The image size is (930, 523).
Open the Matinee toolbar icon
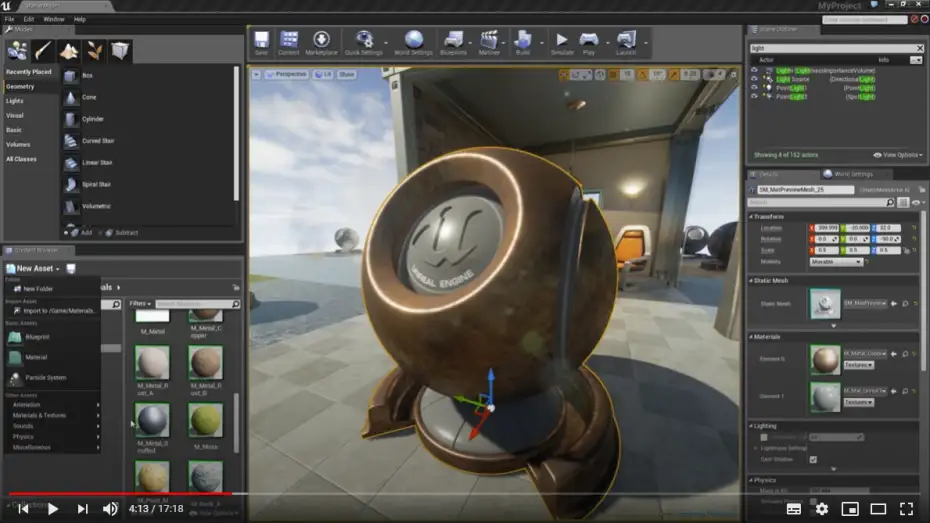pyautogui.click(x=489, y=43)
